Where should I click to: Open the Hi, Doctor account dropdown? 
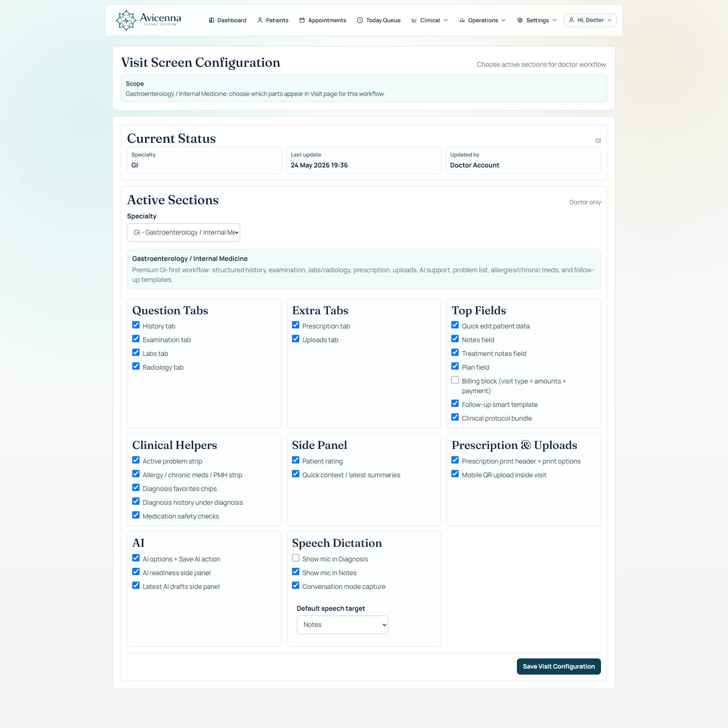[x=590, y=20]
